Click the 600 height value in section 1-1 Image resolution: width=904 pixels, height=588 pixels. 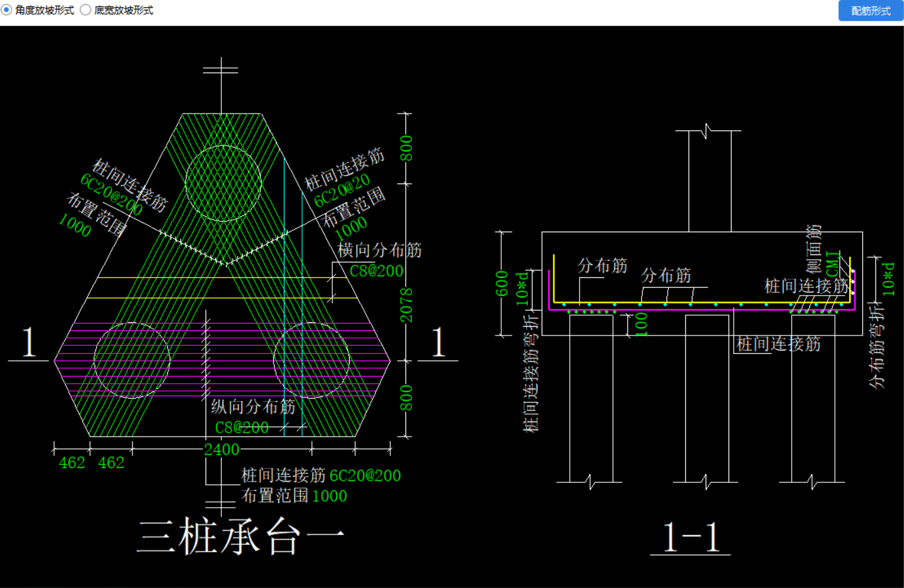(502, 284)
